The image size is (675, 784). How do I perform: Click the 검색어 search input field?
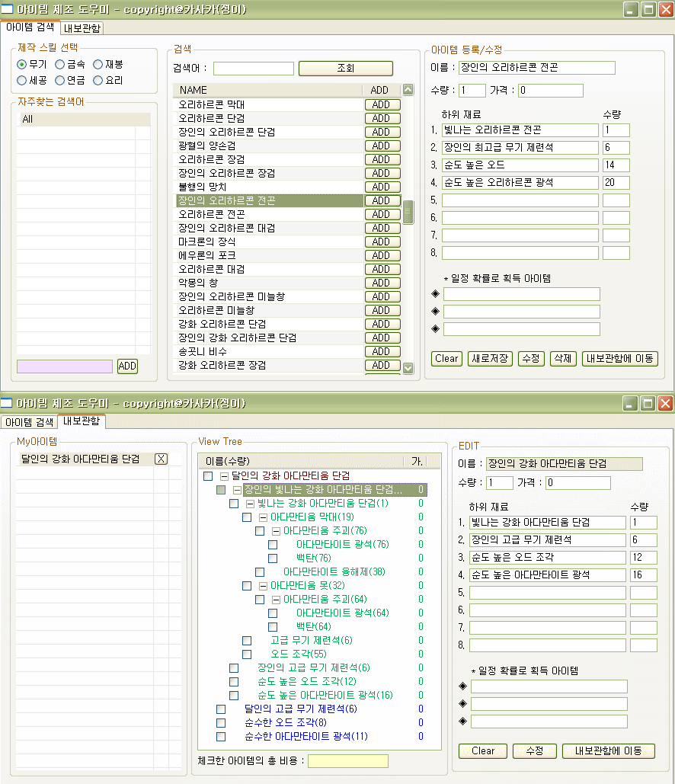(x=253, y=69)
